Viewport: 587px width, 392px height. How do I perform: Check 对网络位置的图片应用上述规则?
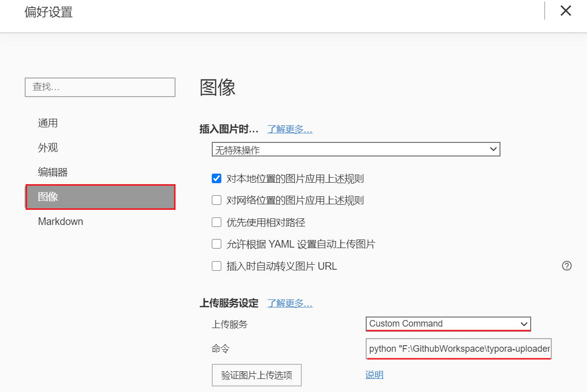tap(216, 200)
